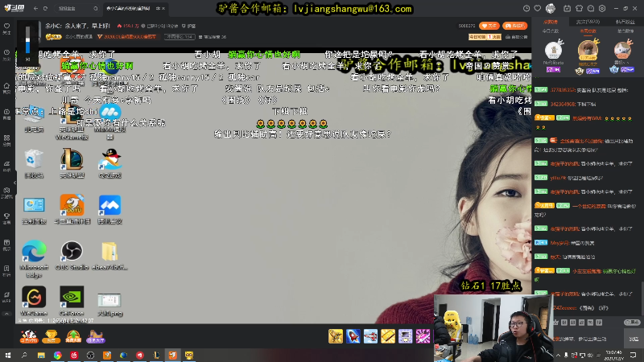Switch to the fan club tab
Viewport: 644px width, 362px height.
pyautogui.click(x=625, y=22)
